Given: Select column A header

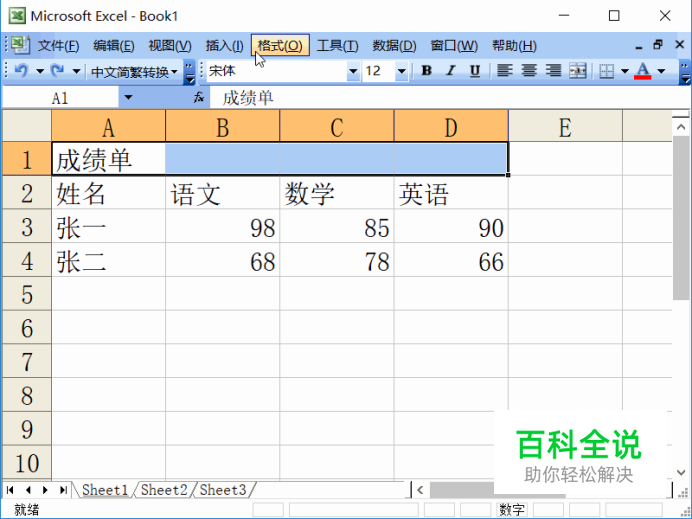Looking at the screenshot, I should (x=109, y=126).
